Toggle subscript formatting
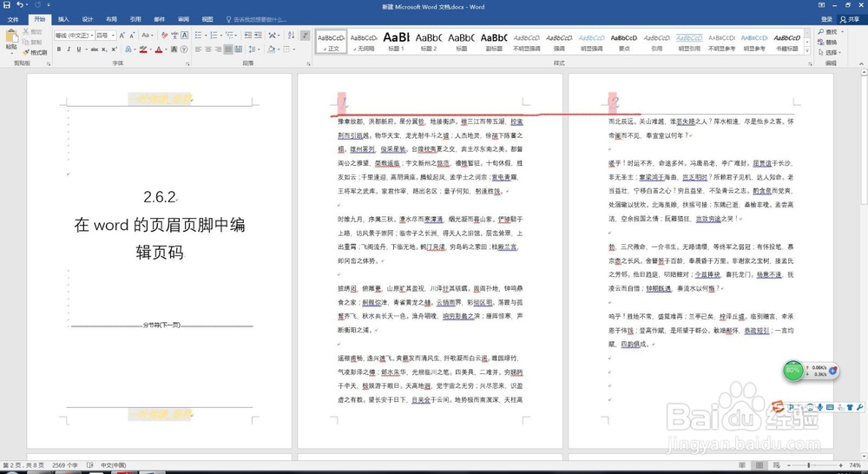Image resolution: width=868 pixels, height=474 pixels. coord(104,49)
